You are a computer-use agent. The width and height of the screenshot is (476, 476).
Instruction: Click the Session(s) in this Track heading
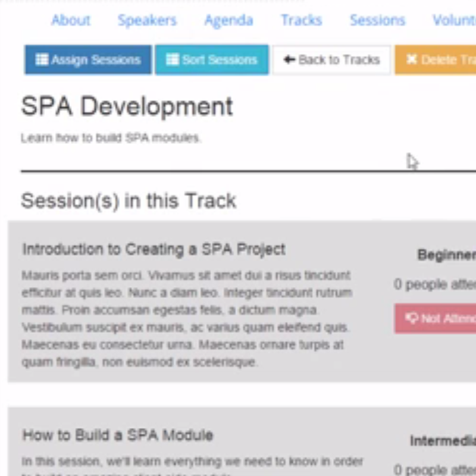[x=129, y=201]
